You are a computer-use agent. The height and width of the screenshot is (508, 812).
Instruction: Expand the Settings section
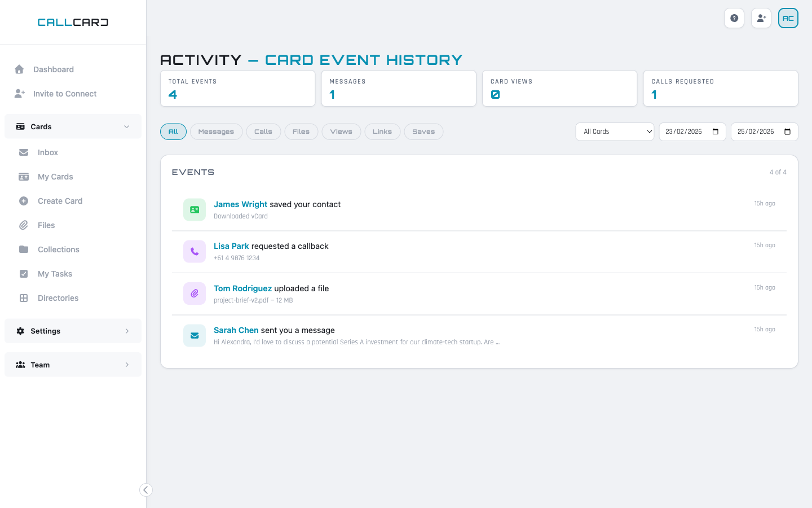[73, 331]
